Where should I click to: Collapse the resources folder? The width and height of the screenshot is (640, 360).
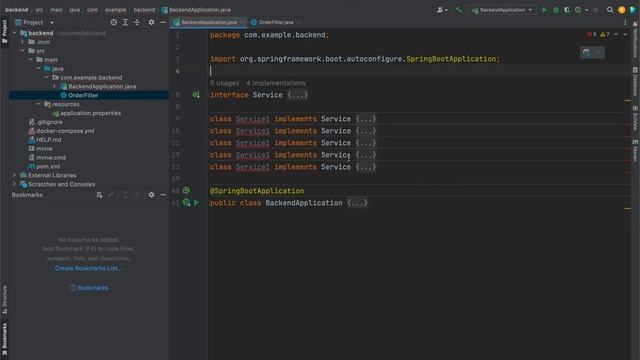(x=38, y=104)
